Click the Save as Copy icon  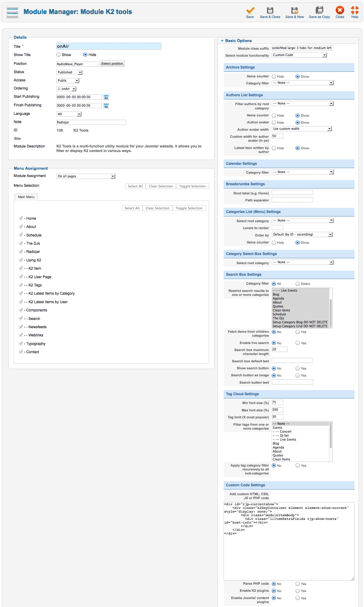coord(319,10)
